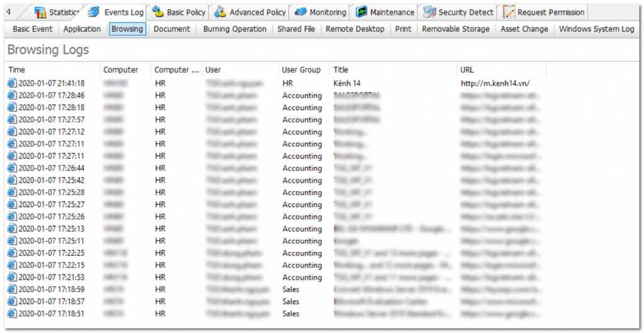The width and height of the screenshot is (644, 333).
Task: Switch to Remote Desktop logs
Action: (355, 29)
